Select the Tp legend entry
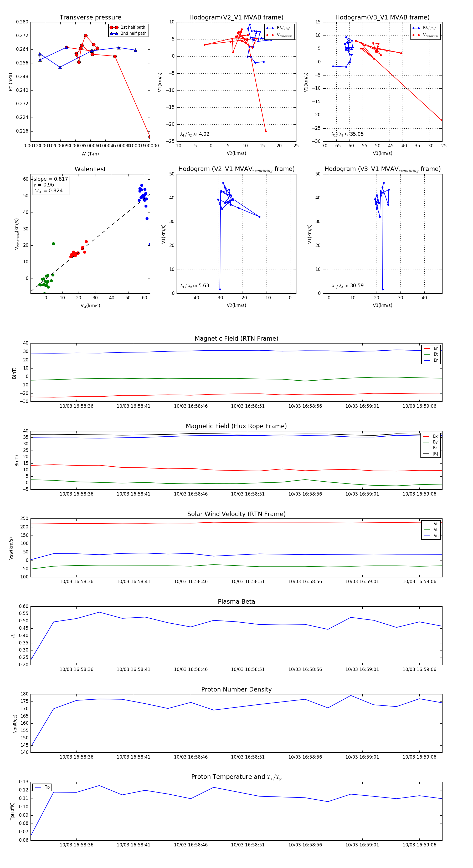 pos(42,788)
